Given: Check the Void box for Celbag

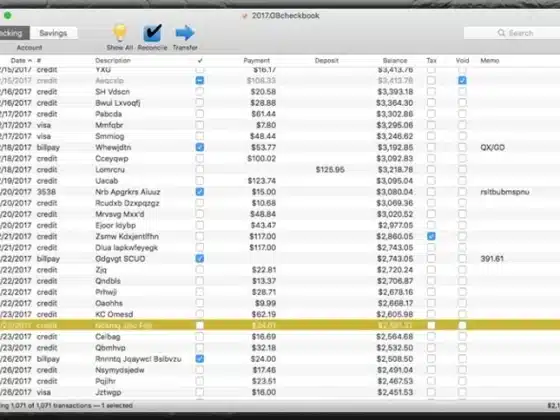Looking at the screenshot, I should tap(462, 336).
